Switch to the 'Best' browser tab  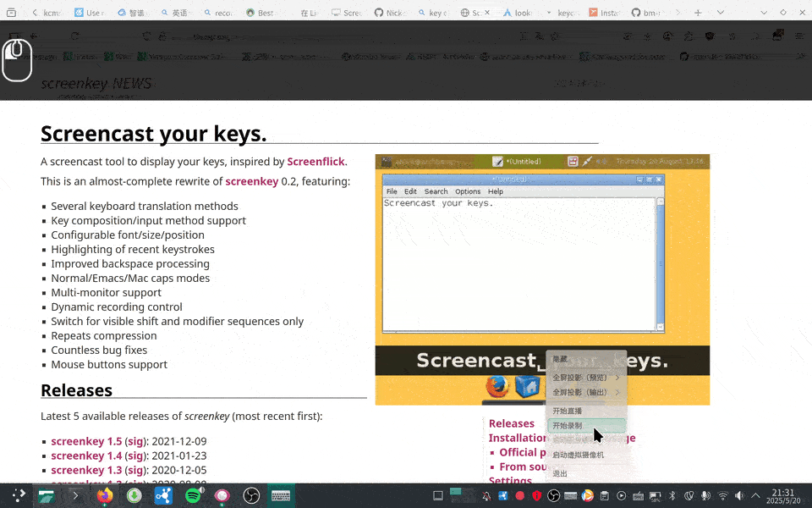pos(261,13)
